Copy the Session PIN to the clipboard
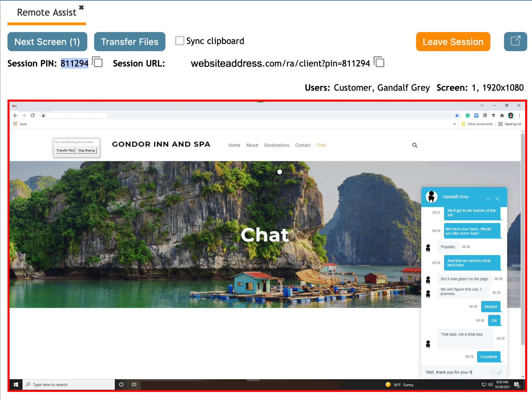Image resolution: width=532 pixels, height=400 pixels. click(98, 62)
